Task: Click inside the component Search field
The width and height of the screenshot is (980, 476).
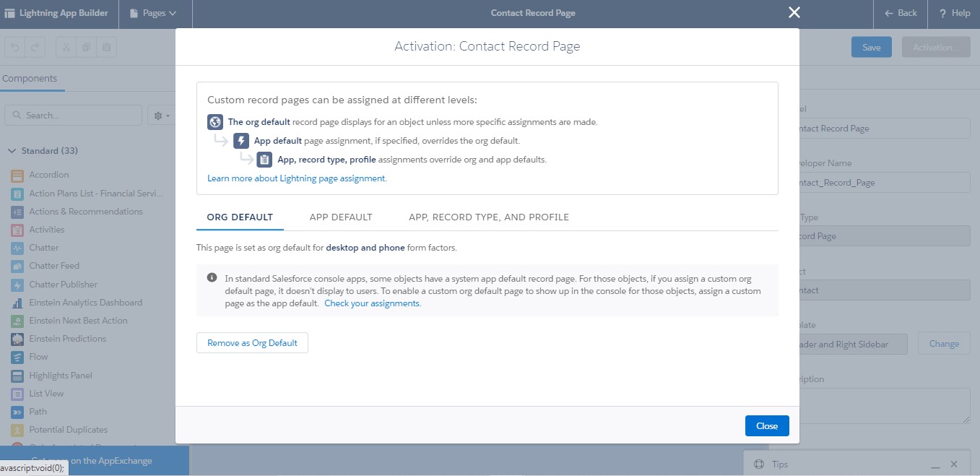Action: pos(72,115)
